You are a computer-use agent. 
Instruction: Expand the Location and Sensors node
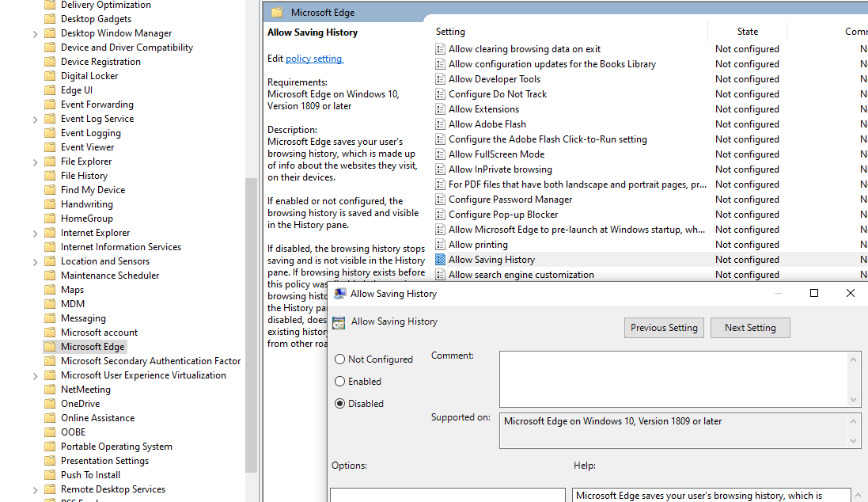click(35, 261)
